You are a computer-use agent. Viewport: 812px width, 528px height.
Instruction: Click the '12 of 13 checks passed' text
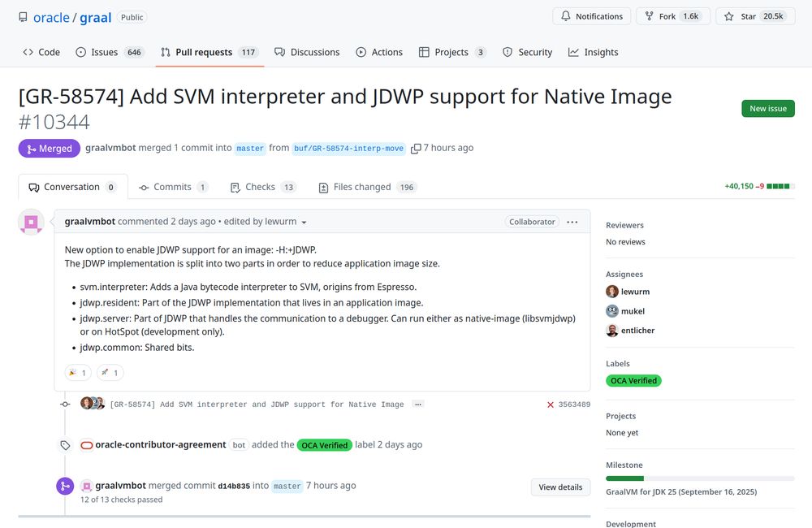click(x=121, y=500)
